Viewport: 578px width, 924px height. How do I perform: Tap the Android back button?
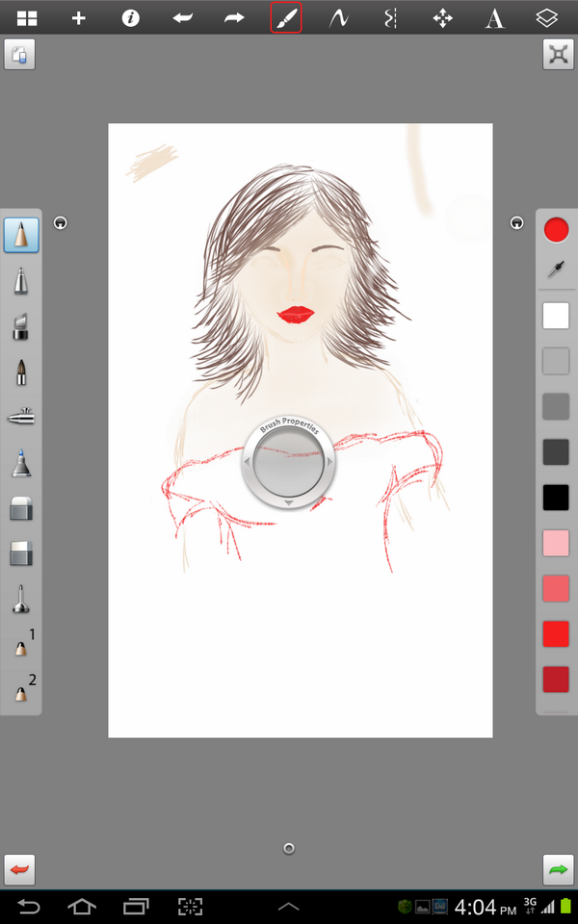click(x=28, y=907)
